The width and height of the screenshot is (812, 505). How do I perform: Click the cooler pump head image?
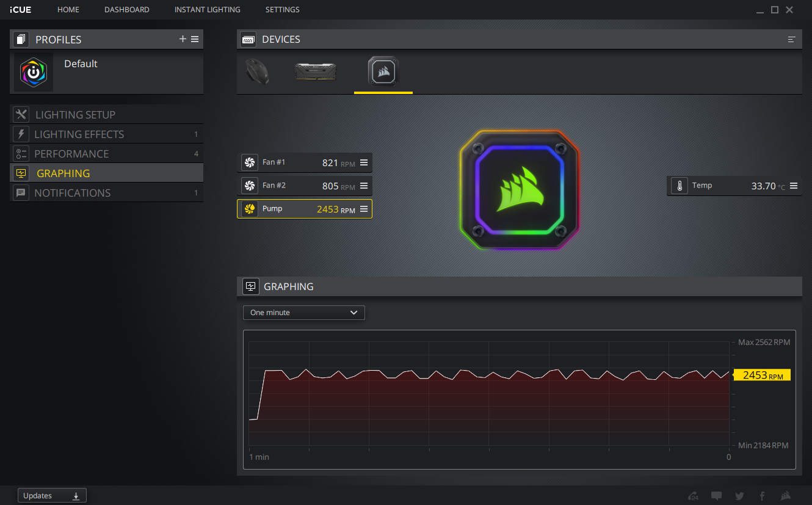point(518,189)
